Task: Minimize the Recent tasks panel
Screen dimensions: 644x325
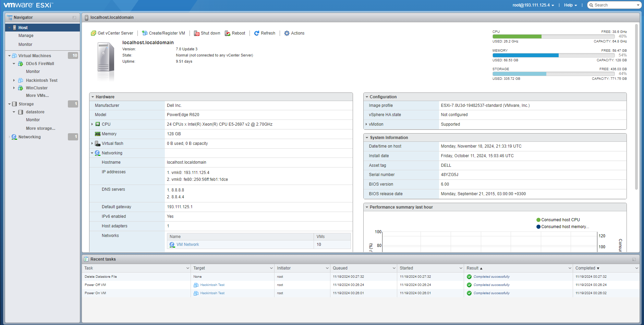Action: point(634,259)
